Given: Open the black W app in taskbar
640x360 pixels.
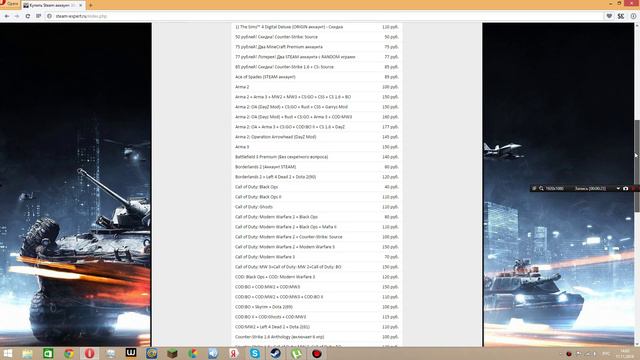Looking at the screenshot, I should tap(131, 353).
